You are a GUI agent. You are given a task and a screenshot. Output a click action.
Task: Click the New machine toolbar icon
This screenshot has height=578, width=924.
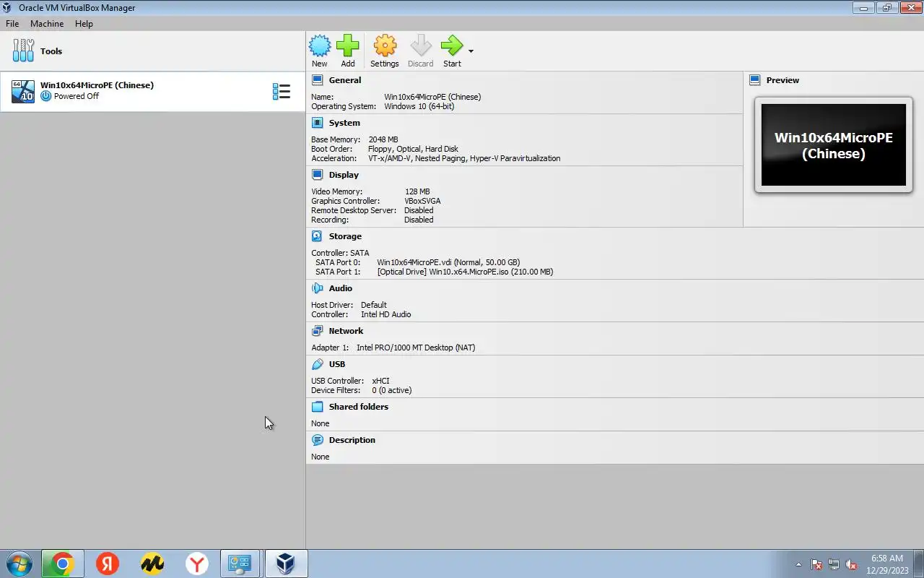(x=320, y=46)
